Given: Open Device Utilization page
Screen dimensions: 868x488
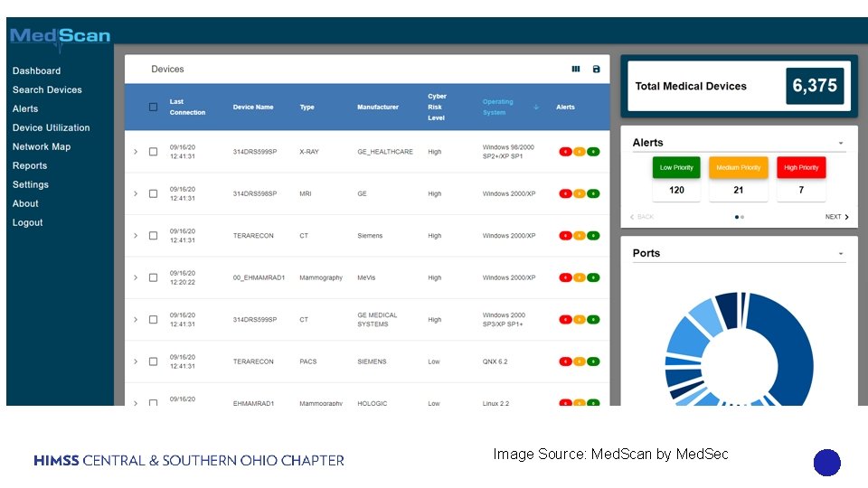Looking at the screenshot, I should coord(51,127).
